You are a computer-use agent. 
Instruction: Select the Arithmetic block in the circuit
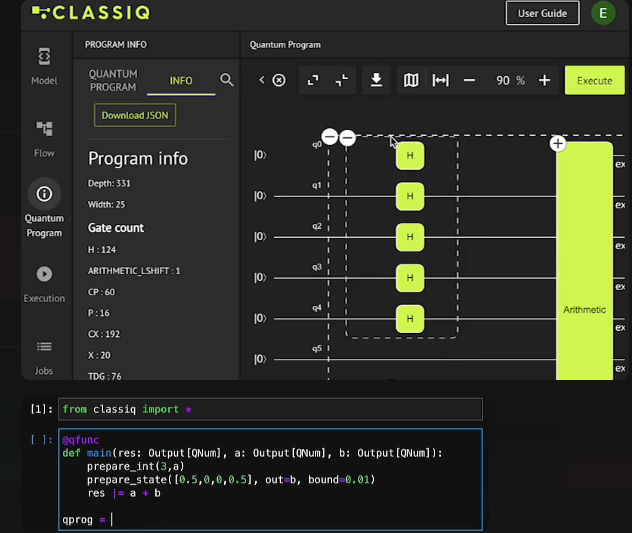584,262
